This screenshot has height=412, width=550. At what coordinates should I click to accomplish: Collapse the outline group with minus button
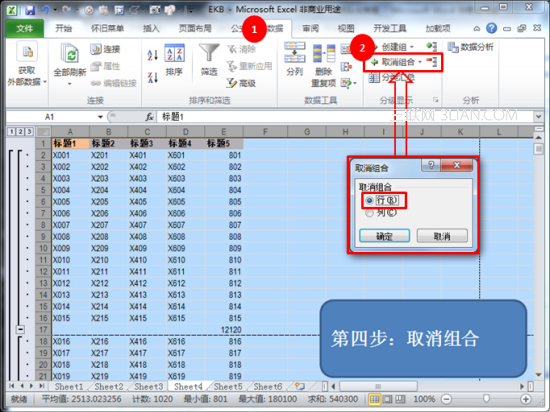click(20, 330)
